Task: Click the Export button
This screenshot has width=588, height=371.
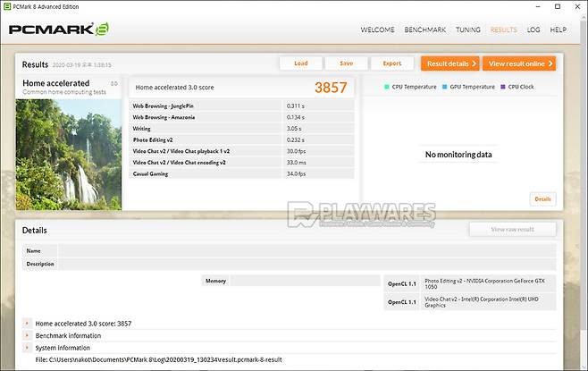Action: click(391, 63)
